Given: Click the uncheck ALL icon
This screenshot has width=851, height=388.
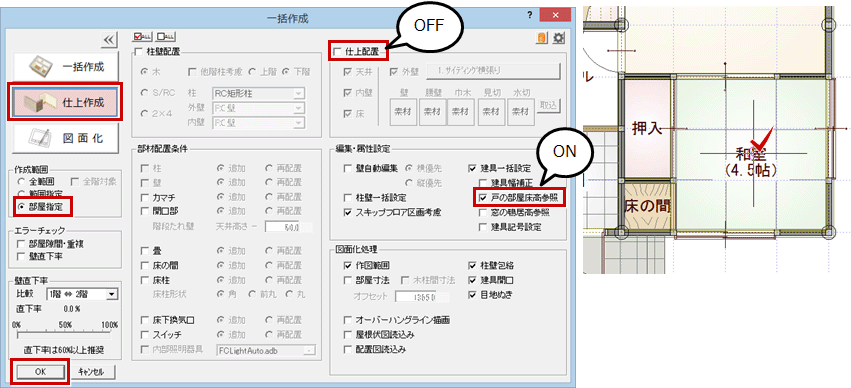Looking at the screenshot, I should tap(166, 36).
